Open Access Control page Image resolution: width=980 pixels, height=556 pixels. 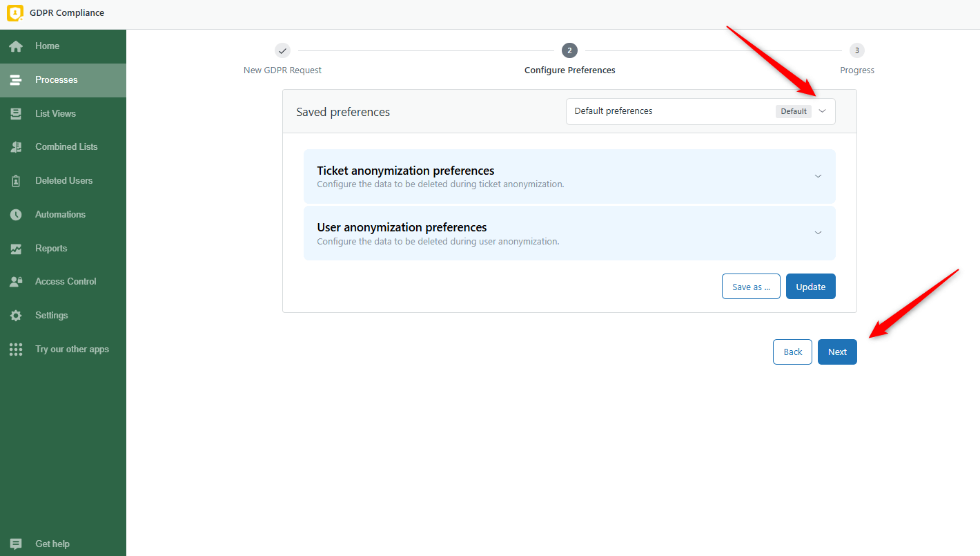(x=63, y=282)
